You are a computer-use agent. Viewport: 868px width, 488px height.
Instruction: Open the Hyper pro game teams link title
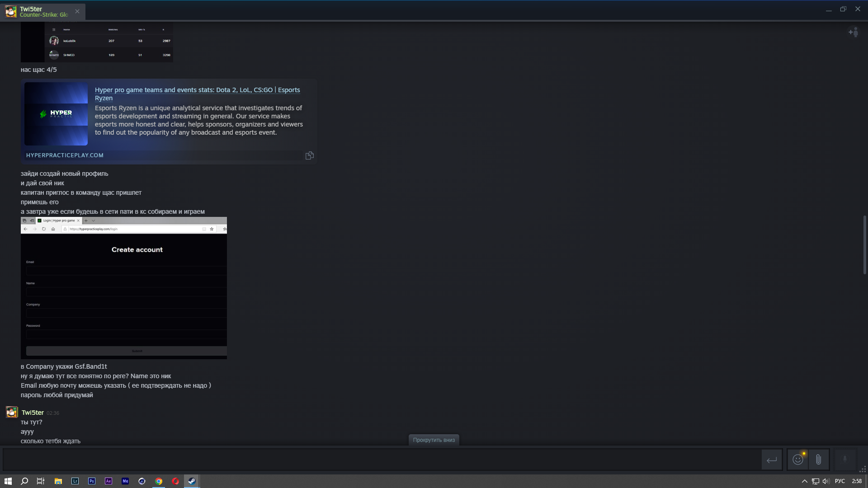(x=198, y=94)
